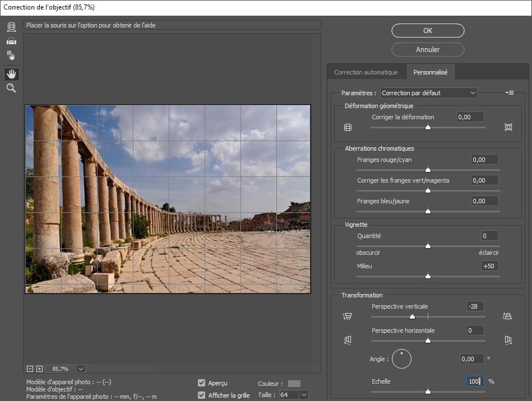Click the OK button

427,31
